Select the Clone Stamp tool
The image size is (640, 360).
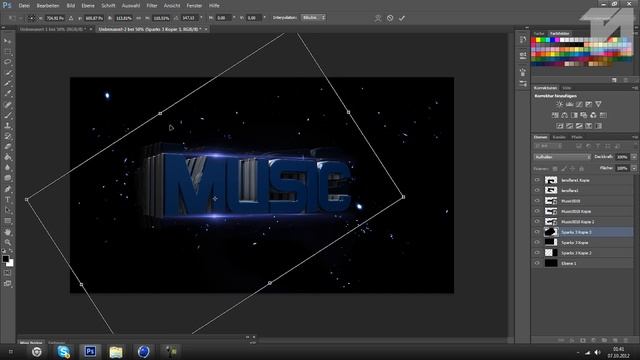(x=8, y=126)
